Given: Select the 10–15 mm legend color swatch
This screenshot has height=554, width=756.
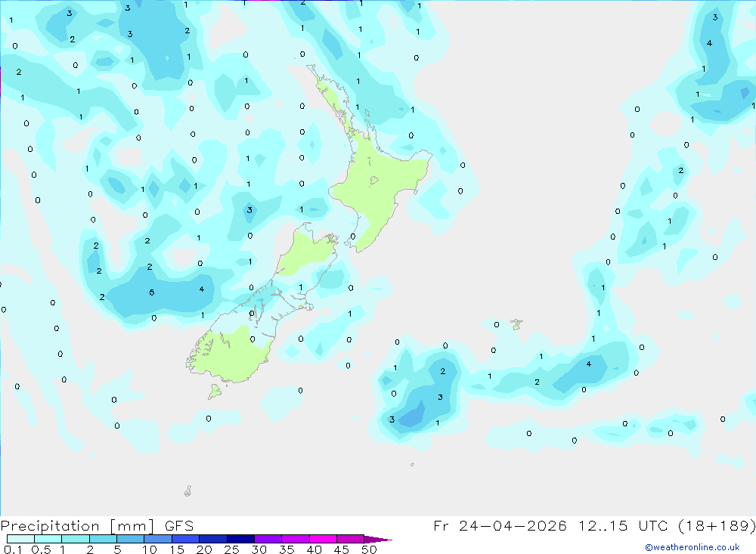Looking at the screenshot, I should click(x=158, y=539).
